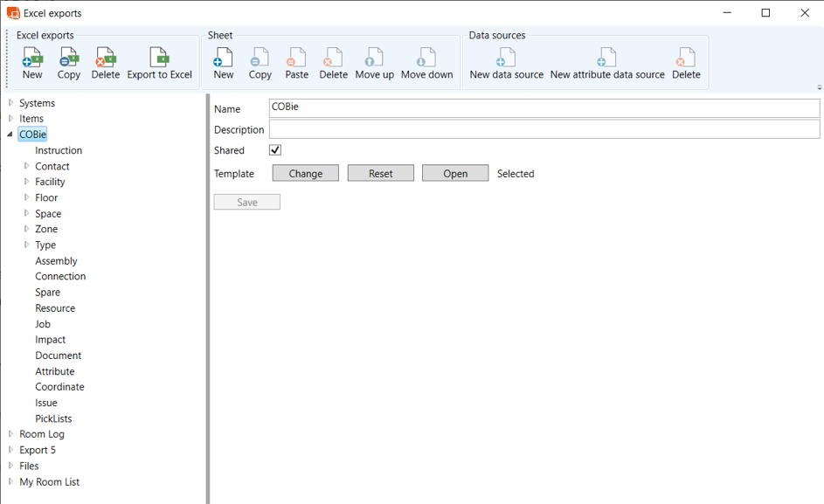824x504 pixels.
Task: Expand the Space sheet node
Action: click(26, 213)
